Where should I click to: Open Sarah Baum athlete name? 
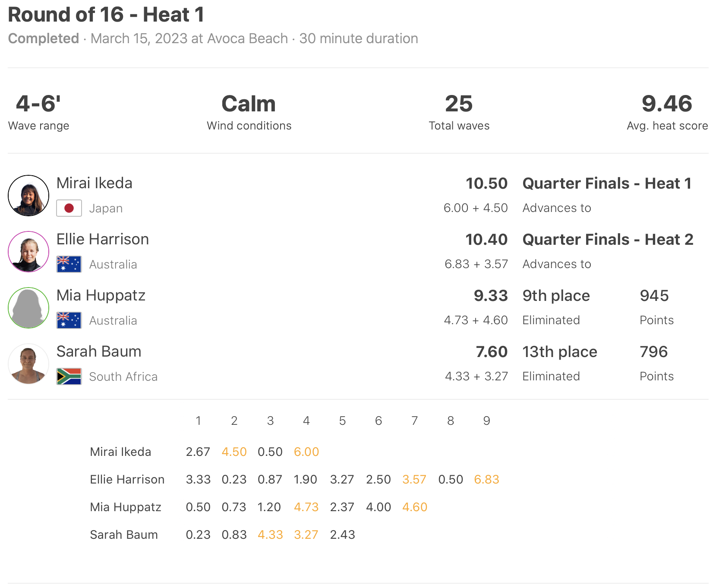click(x=99, y=351)
